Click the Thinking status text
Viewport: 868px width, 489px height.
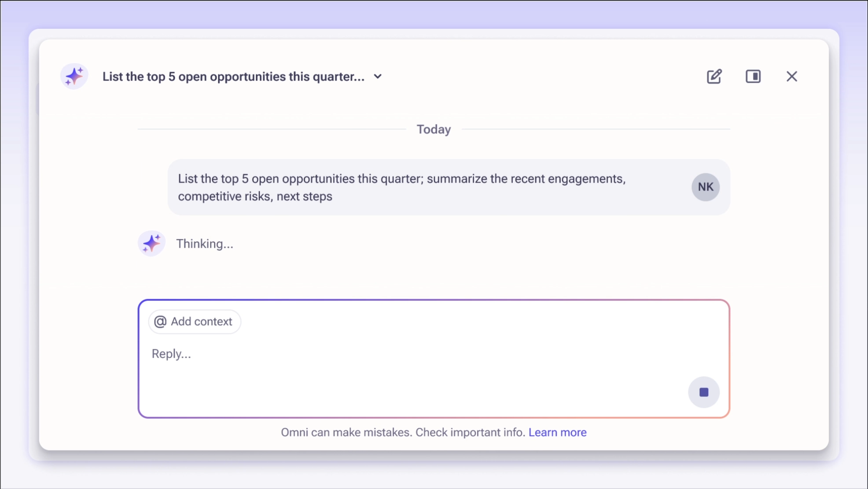(205, 244)
